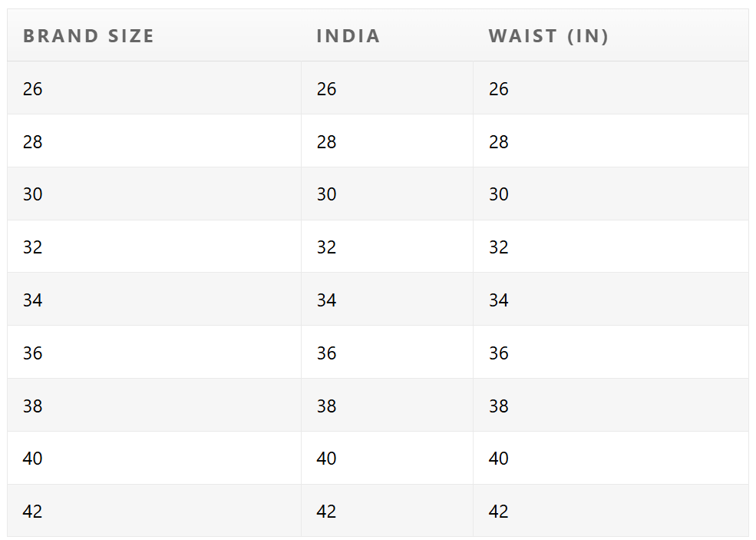756x540 pixels.
Task: Click India size 42 cell
Action: pos(387,511)
